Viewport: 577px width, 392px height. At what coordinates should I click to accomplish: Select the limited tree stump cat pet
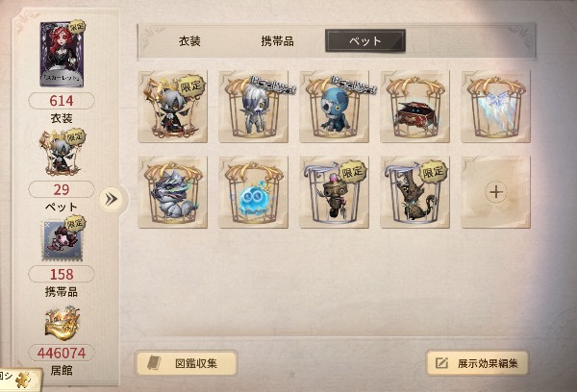coord(414,192)
